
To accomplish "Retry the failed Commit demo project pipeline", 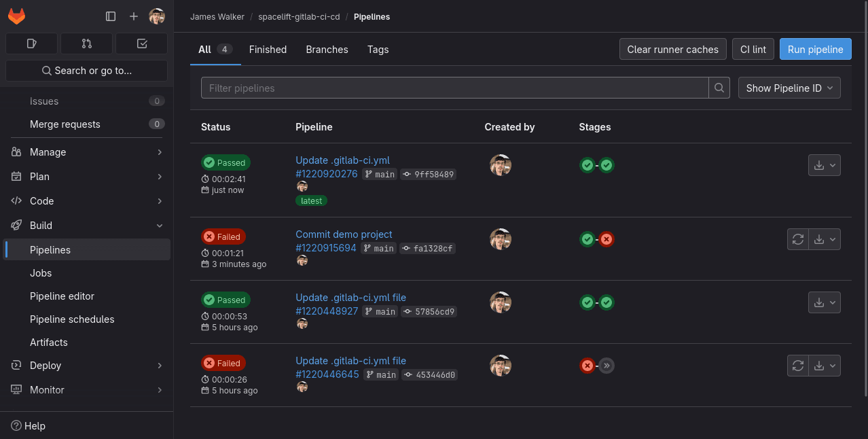I will (798, 239).
